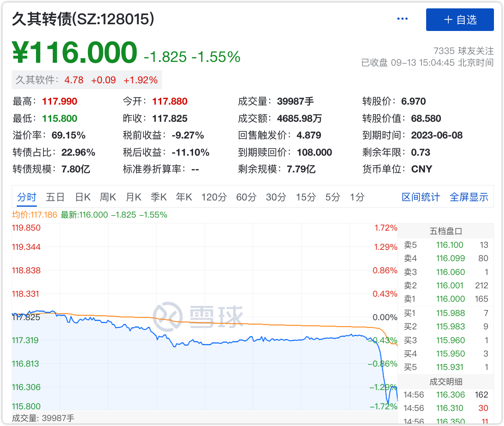The width and height of the screenshot is (504, 426).
Task: Pick the 15分 interval tab
Action: point(306,197)
